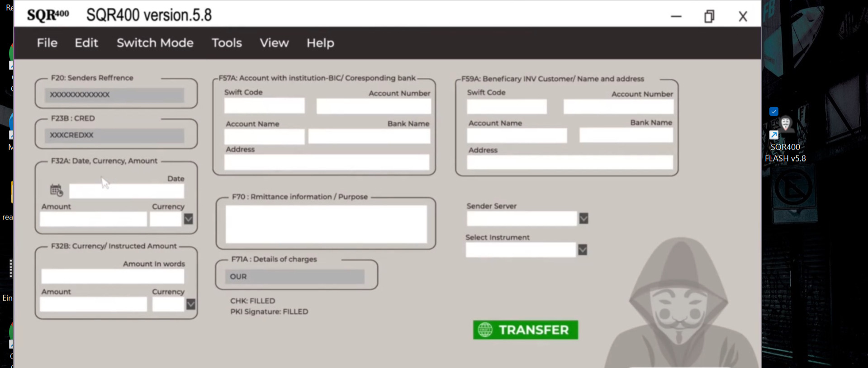Tick the checkbox on SQR400 desktop shortcut
The width and height of the screenshot is (868, 368).
pyautogui.click(x=774, y=111)
